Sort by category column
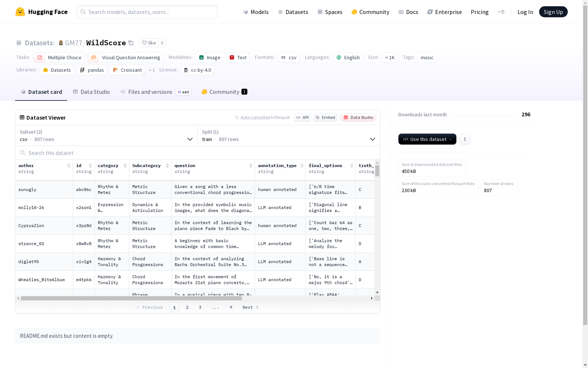This screenshot has height=368, width=588. point(125,166)
